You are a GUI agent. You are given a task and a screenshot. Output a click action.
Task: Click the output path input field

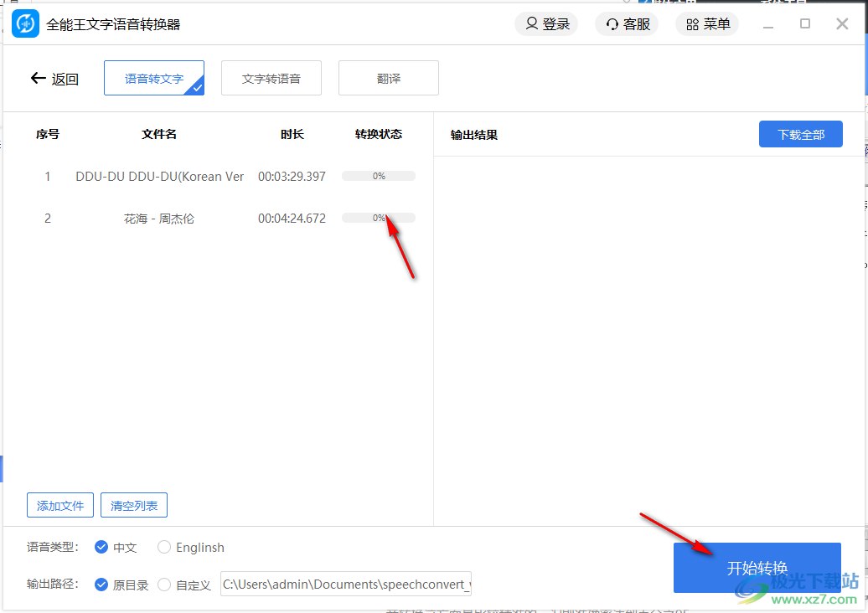coord(346,584)
